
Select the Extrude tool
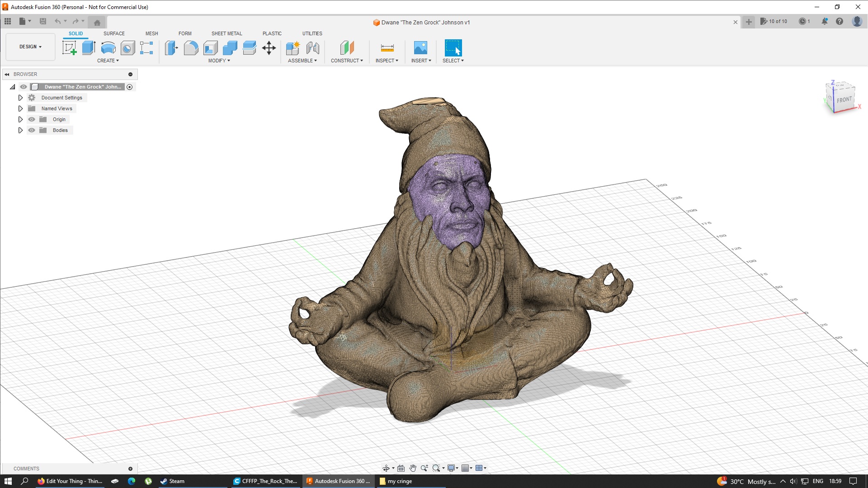(89, 48)
